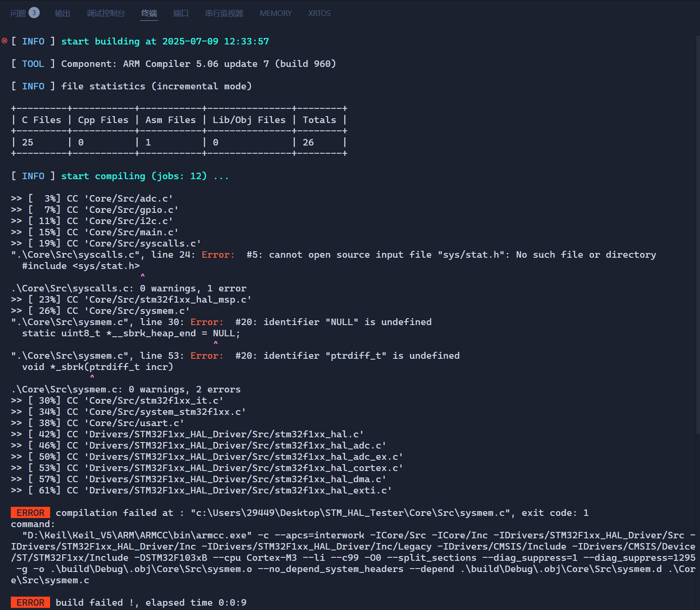
Task: Click the red ERROR label before 'compilation failed at'
Action: [x=30, y=513]
